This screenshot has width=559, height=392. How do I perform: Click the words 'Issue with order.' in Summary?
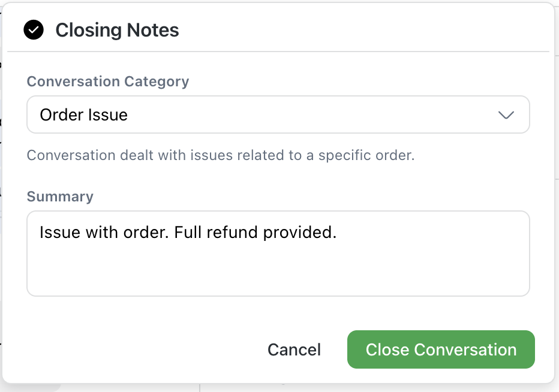(x=104, y=232)
